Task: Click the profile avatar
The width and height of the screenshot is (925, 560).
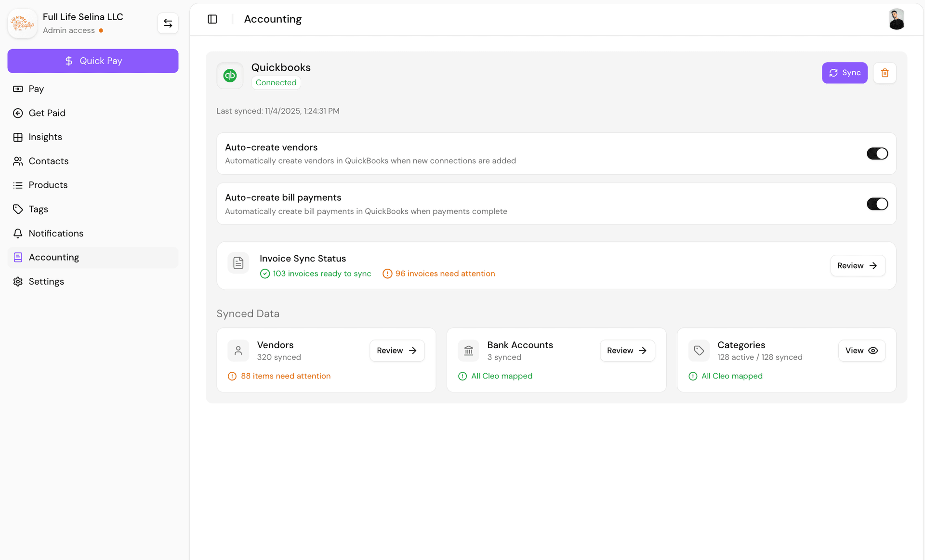Action: click(x=896, y=19)
